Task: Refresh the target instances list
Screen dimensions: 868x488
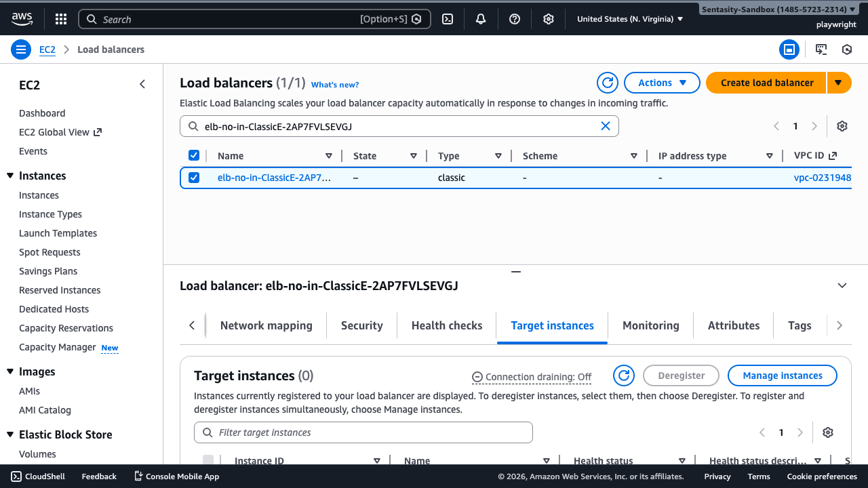Action: coord(624,375)
